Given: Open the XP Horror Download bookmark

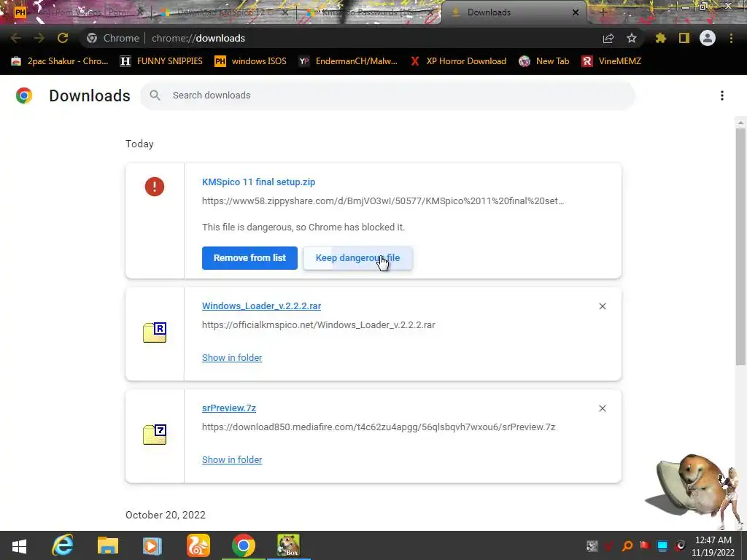Looking at the screenshot, I should click(458, 61).
